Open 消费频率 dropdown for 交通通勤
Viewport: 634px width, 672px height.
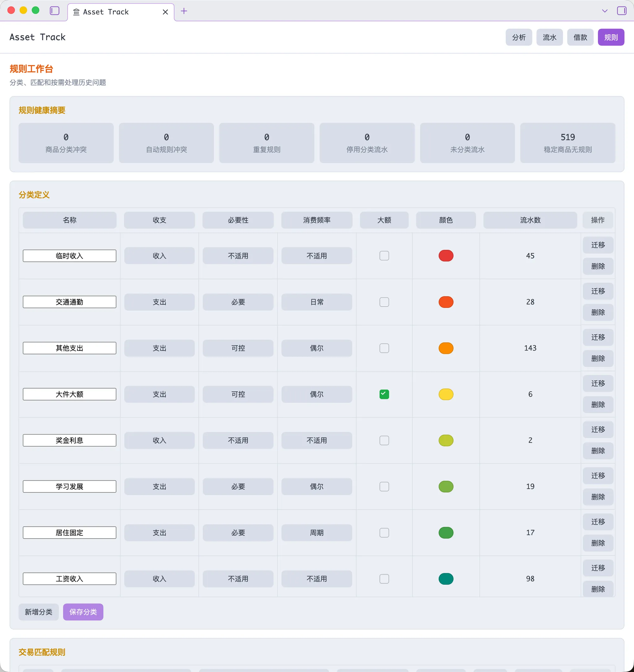coord(317,302)
